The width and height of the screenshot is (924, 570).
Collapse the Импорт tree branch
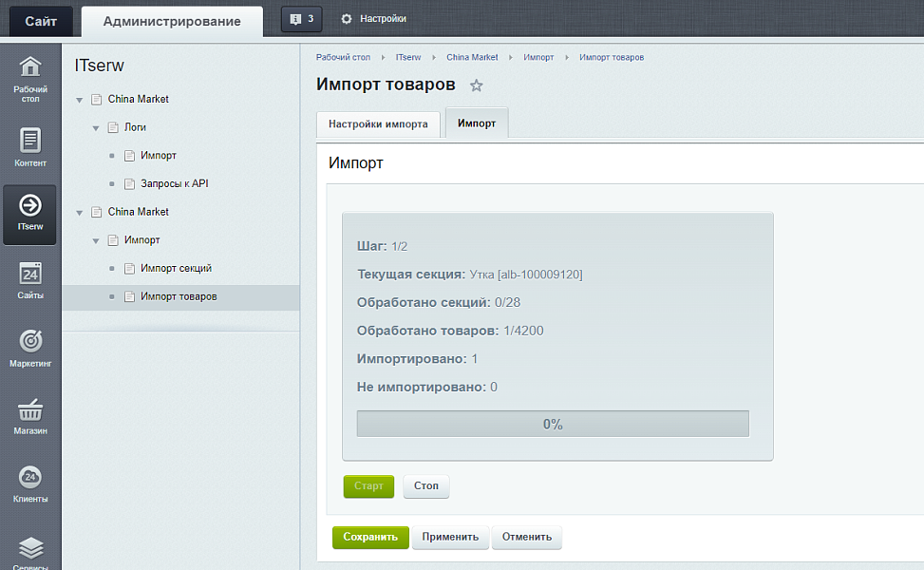click(94, 239)
